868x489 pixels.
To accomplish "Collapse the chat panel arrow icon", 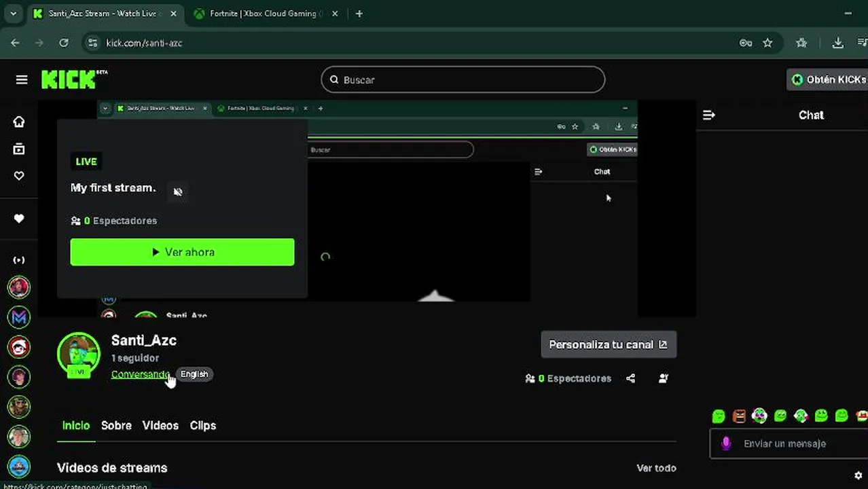I will [708, 115].
